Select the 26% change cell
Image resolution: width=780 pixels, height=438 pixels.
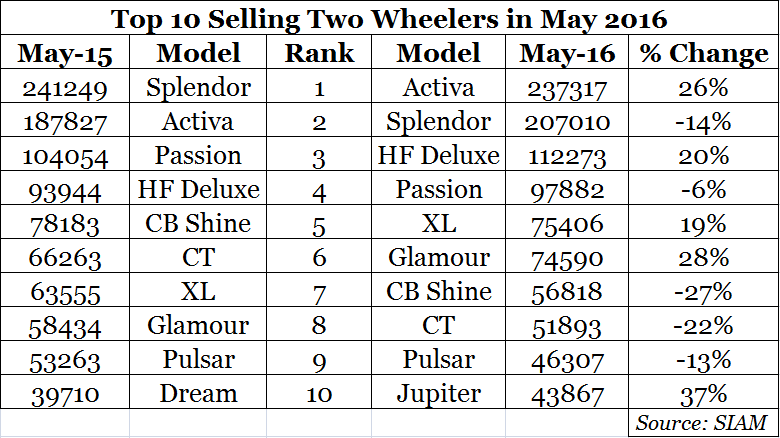click(704, 88)
